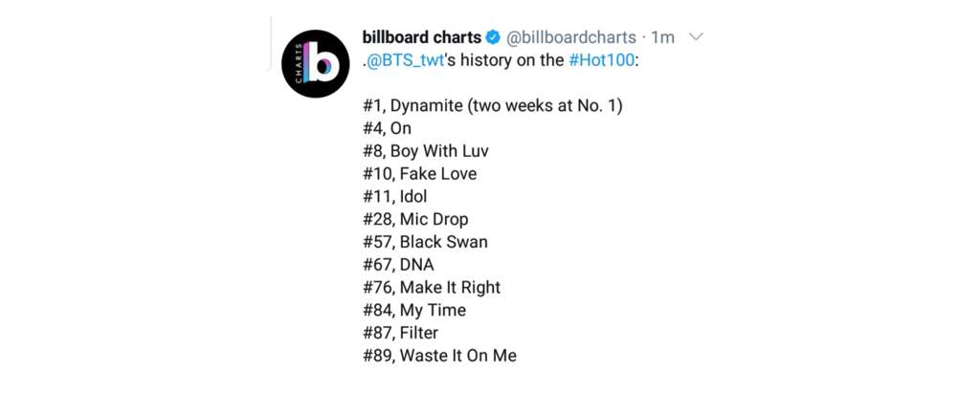Expand the tweet options chevron
The image size is (980, 393).
tap(695, 37)
